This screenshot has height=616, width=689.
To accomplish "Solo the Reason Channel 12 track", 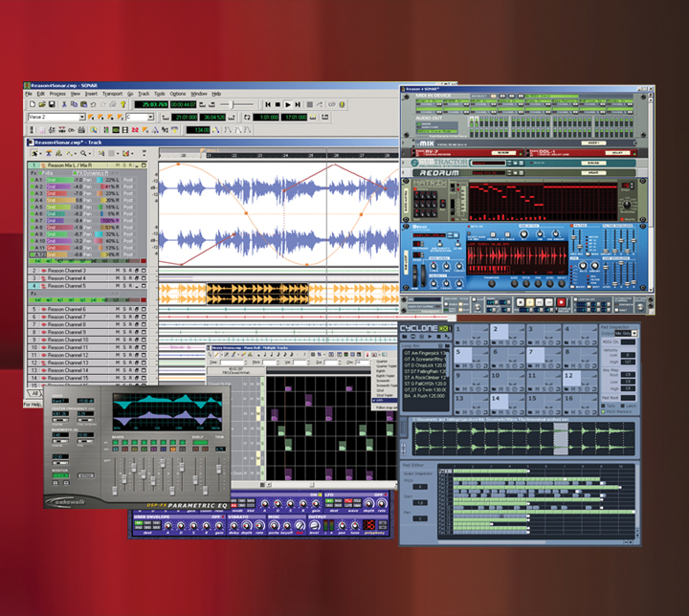I will pyautogui.click(x=123, y=356).
